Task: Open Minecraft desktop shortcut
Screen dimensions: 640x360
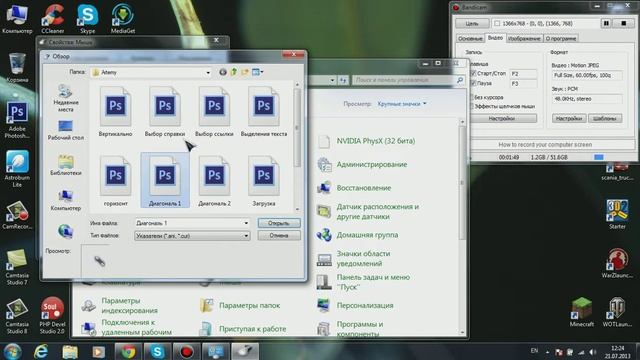Action: [x=582, y=312]
